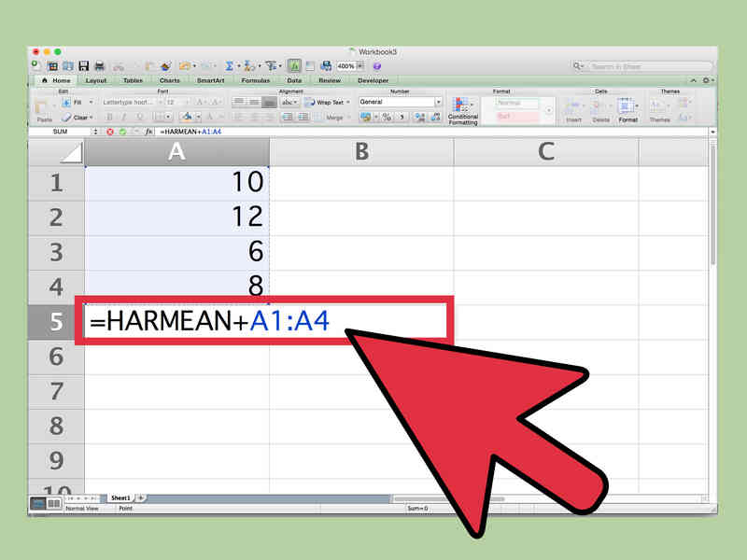Screen dimensions: 747x560
Task: Click cell A3 containing 6
Action: (176, 252)
